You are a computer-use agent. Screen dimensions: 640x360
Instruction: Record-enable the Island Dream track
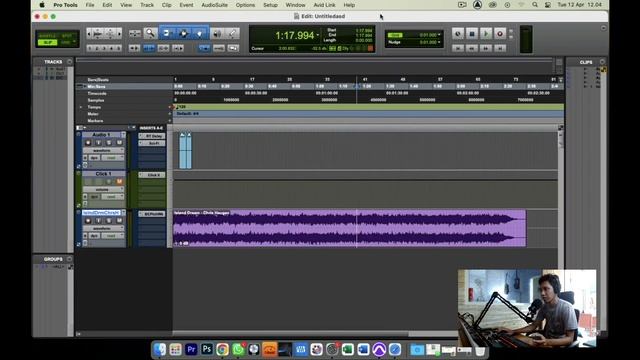click(88, 221)
